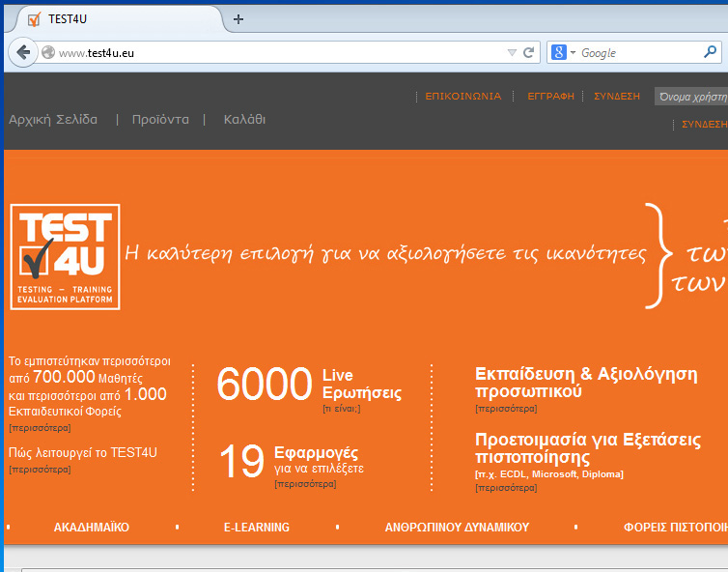The image size is (728, 572).
Task: Open the Προϊόντα menu item
Action: [160, 120]
